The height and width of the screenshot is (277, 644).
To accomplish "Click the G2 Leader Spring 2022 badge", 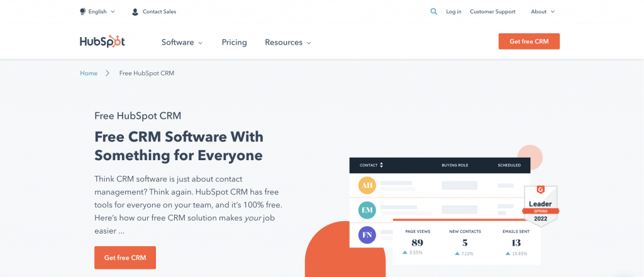I will click(540, 206).
